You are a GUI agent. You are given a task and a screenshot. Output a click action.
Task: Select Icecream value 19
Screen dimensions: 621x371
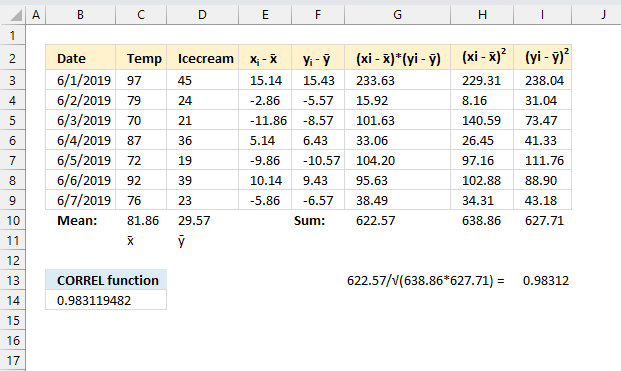click(202, 160)
